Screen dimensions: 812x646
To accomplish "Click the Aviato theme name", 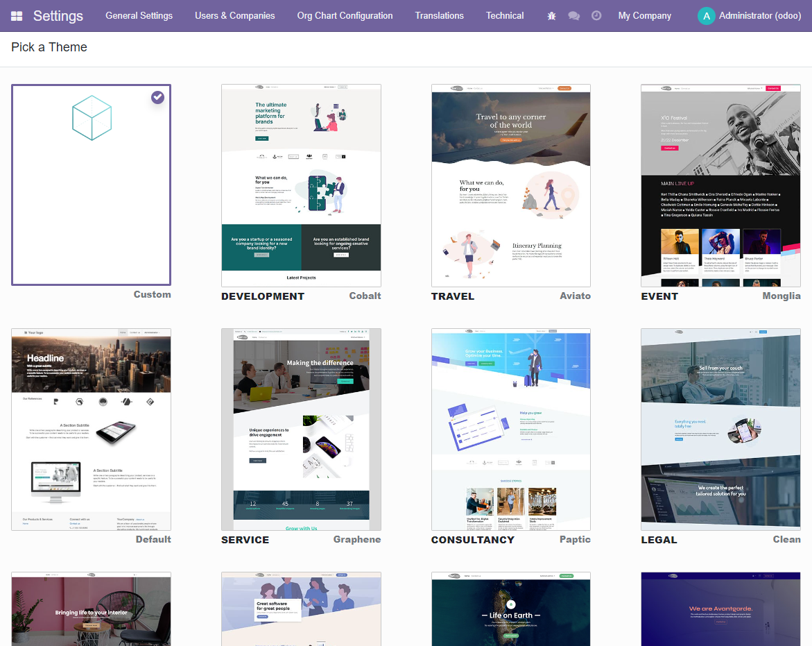I will tap(576, 296).
